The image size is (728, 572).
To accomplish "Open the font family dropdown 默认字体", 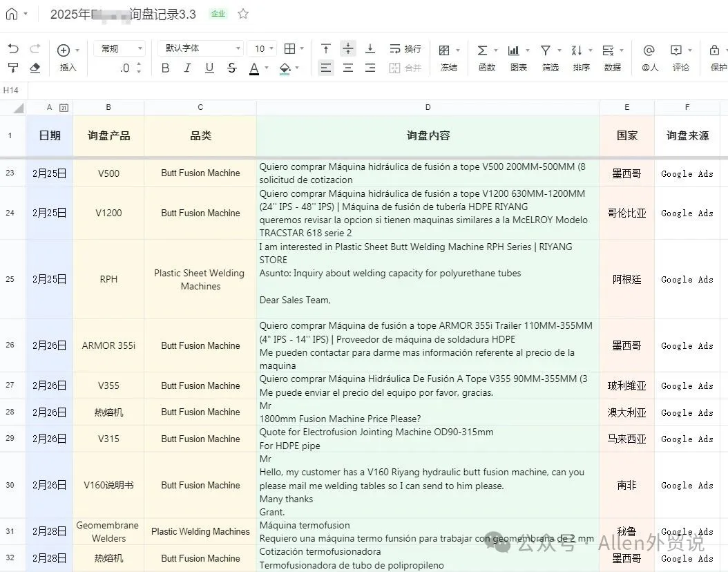I will [x=200, y=48].
